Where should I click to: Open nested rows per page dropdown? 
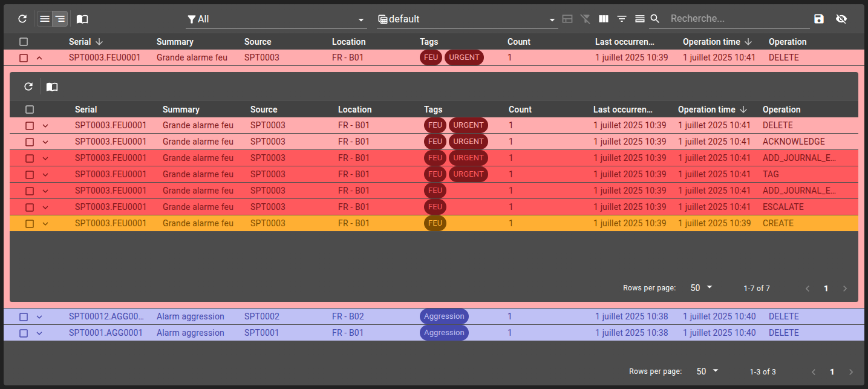point(702,288)
